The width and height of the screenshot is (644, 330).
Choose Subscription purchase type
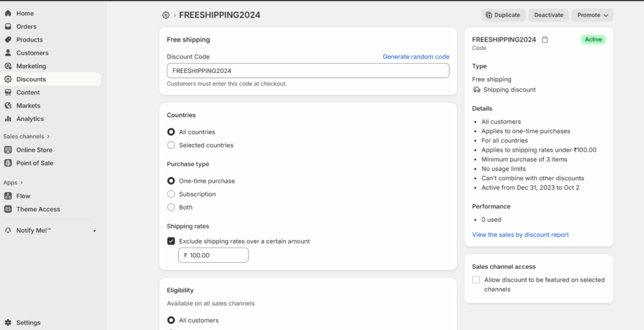tap(171, 194)
